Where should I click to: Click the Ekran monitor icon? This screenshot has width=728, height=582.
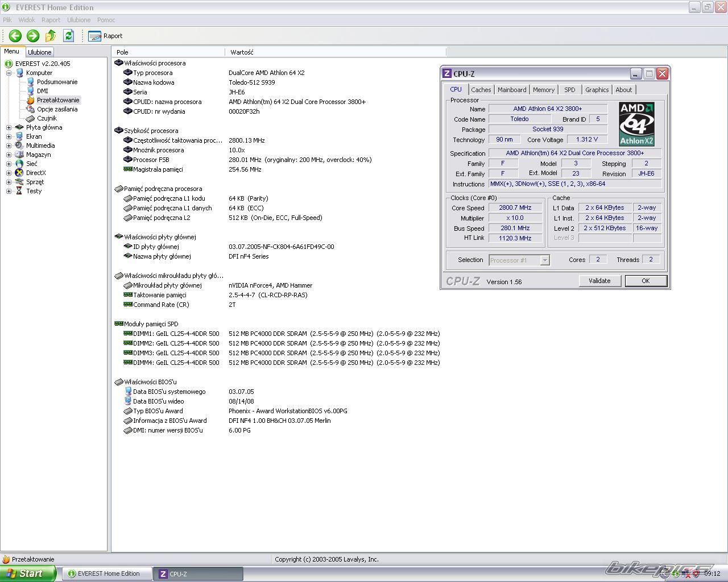20,136
